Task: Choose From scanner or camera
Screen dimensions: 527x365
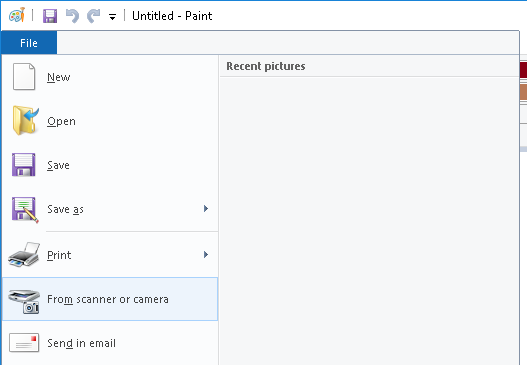Action: [110, 299]
